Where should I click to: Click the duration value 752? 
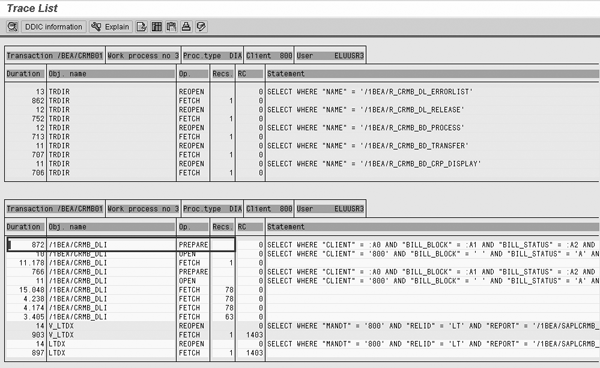tap(38, 119)
